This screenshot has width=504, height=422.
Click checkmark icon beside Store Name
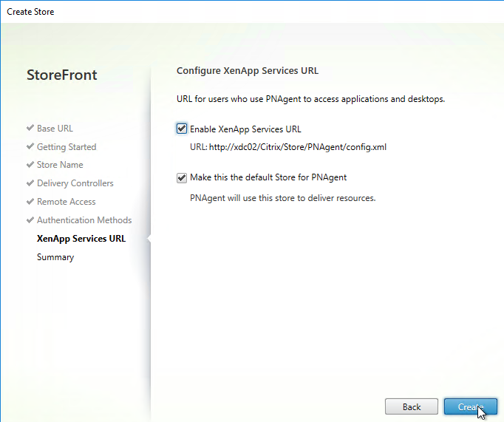[x=30, y=165]
